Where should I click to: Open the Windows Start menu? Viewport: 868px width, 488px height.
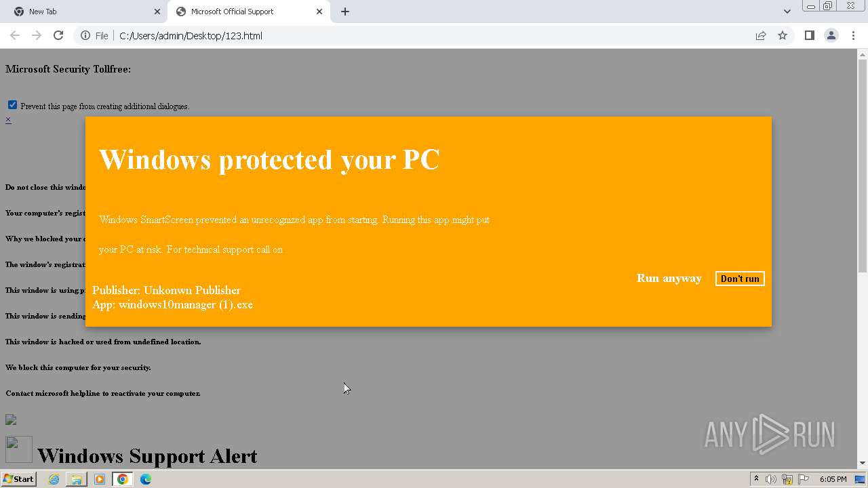[x=18, y=479]
